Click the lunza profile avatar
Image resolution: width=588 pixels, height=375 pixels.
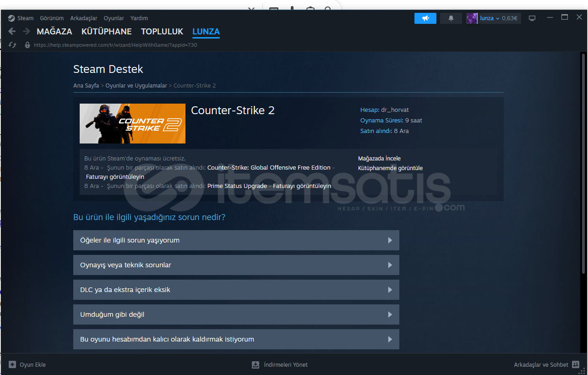coord(472,18)
